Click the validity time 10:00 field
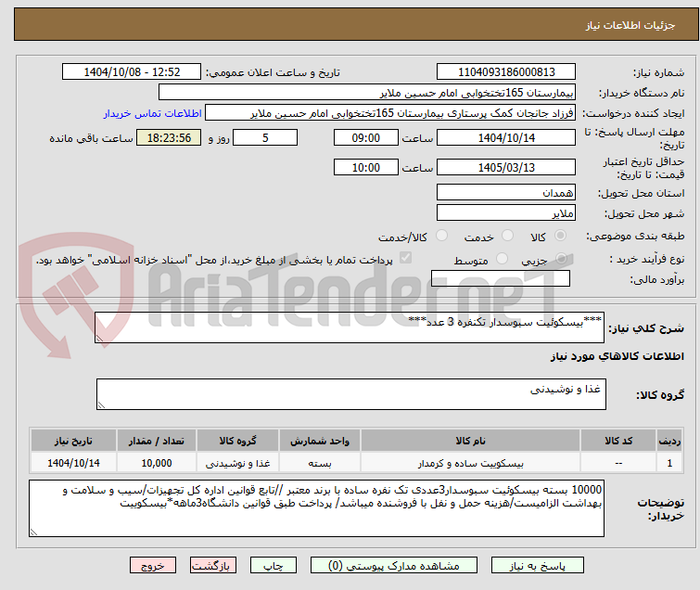The image size is (700, 590). pyautogui.click(x=366, y=168)
